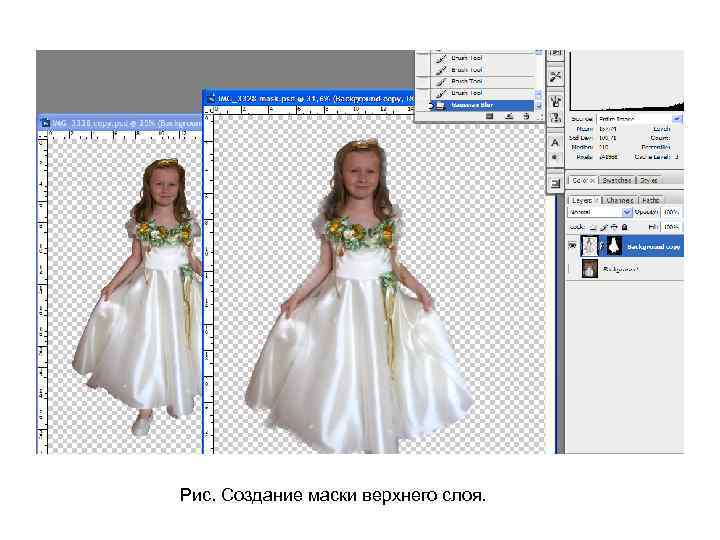720x540 pixels.
Task: Toggle lock transparent pixels in Layers panel
Action: pyautogui.click(x=593, y=227)
